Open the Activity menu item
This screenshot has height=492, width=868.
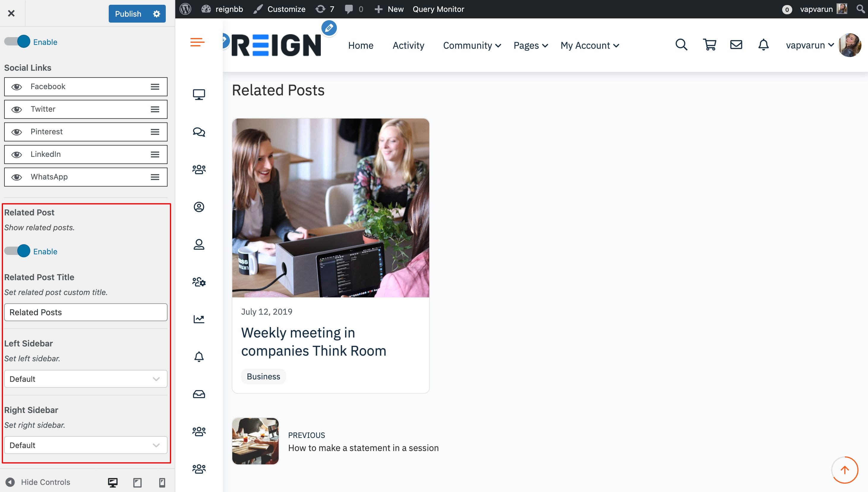408,46
